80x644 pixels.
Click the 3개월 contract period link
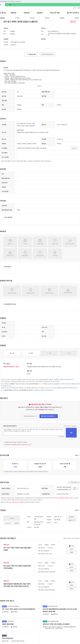click(33, 124)
